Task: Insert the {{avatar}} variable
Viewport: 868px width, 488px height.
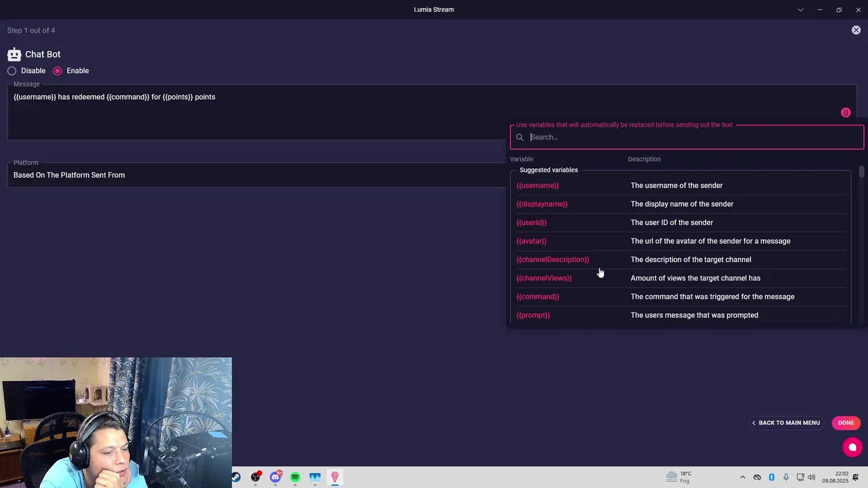Action: 532,241
